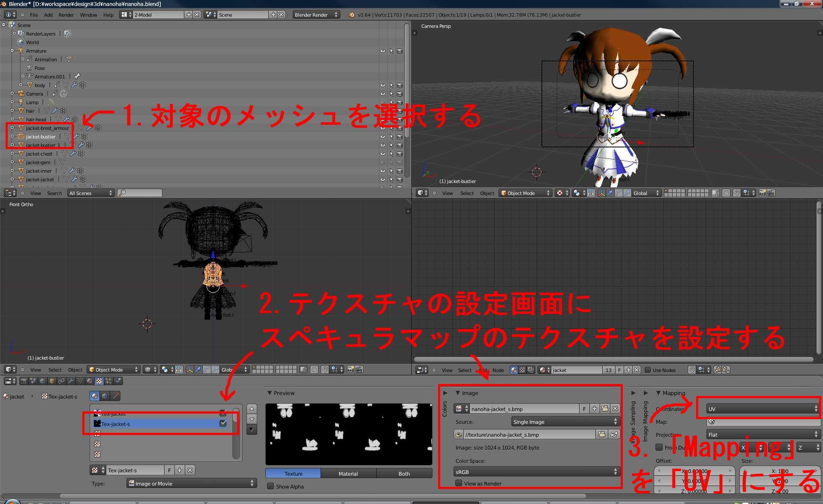
Task: Open the Select menu in the 3D viewport
Action: (x=467, y=193)
